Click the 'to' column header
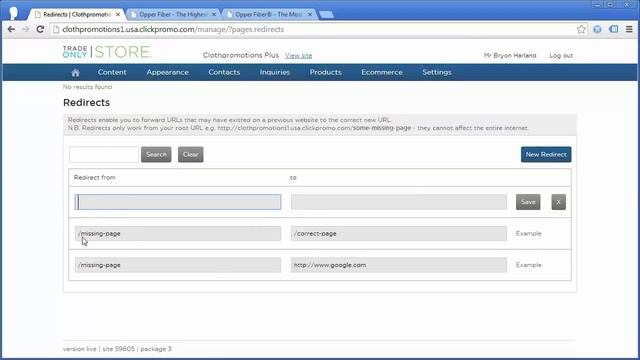Screen dimensions: 640x360 pyautogui.click(x=293, y=178)
